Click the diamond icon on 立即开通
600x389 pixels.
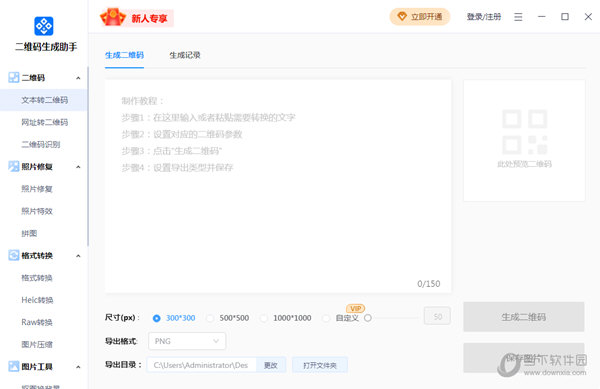402,16
